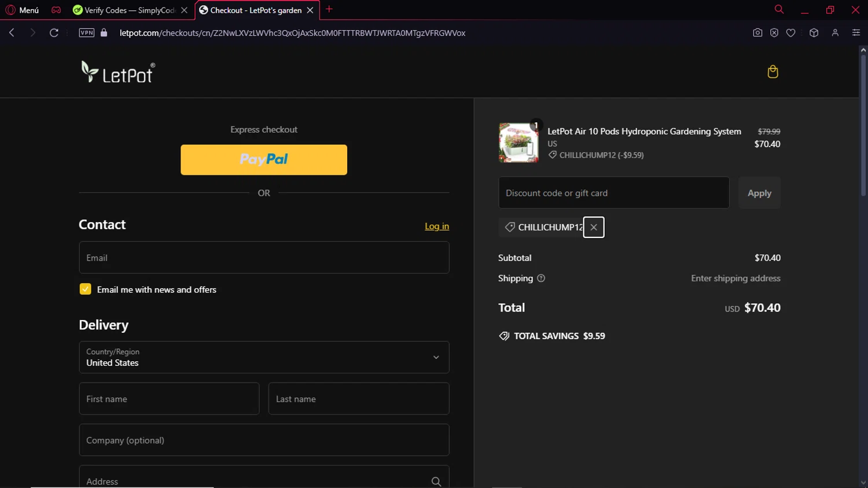Click the page vertical scrollbar
Image resolution: width=868 pixels, height=488 pixels.
[x=863, y=124]
